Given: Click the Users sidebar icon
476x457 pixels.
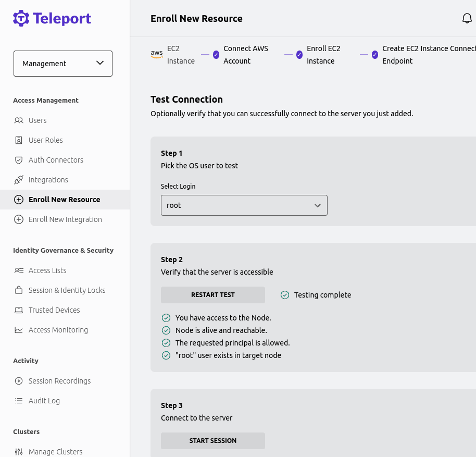Looking at the screenshot, I should [19, 120].
